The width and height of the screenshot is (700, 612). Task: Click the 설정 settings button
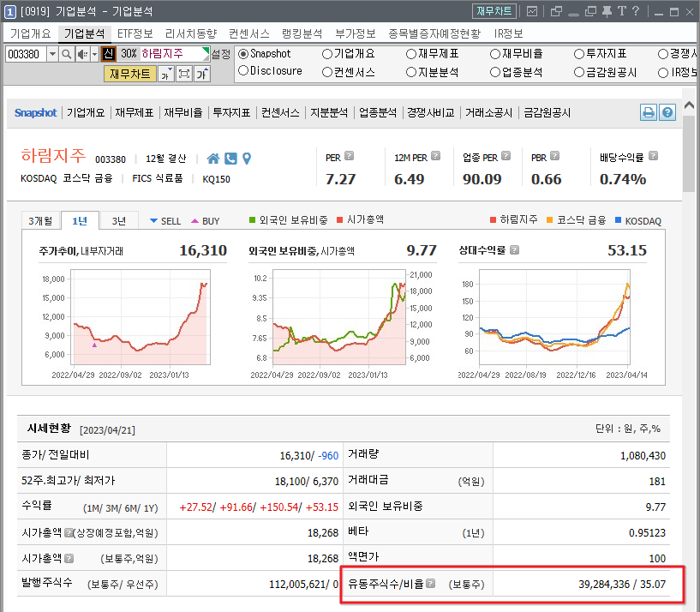pyautogui.click(x=221, y=55)
